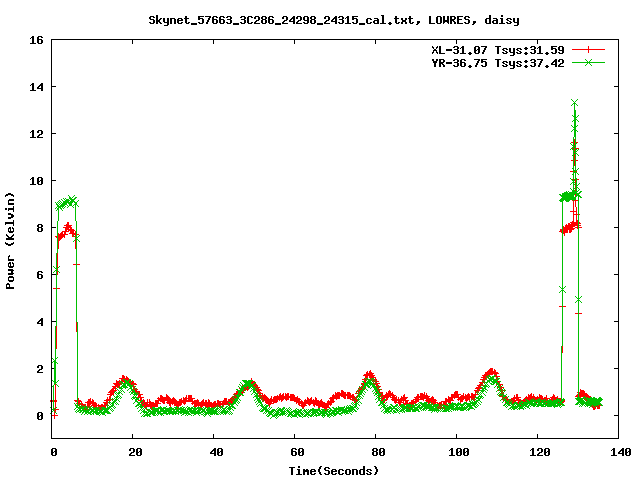The height and width of the screenshot is (480, 640).
Task: Click x-axis tick label 40
Action: [216, 452]
